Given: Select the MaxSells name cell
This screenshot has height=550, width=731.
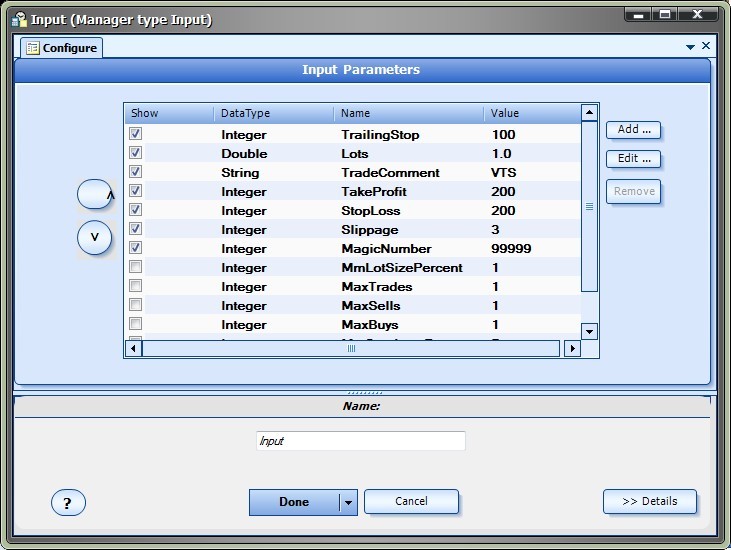Looking at the screenshot, I should pos(371,306).
